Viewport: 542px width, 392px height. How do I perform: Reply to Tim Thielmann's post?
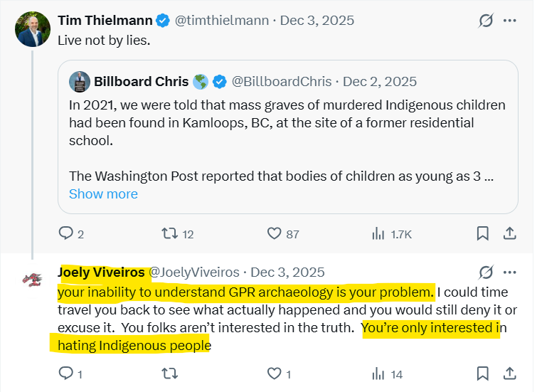click(x=65, y=233)
